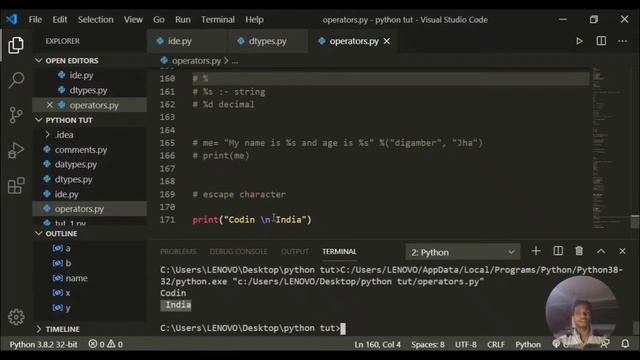Open the Help menu

pyautogui.click(x=254, y=20)
